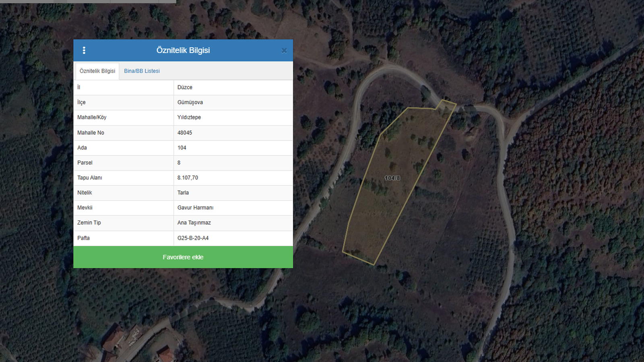Viewport: 644px width, 362px height.
Task: Switch to the Bina/BB Listesi tab
Action: click(x=142, y=71)
